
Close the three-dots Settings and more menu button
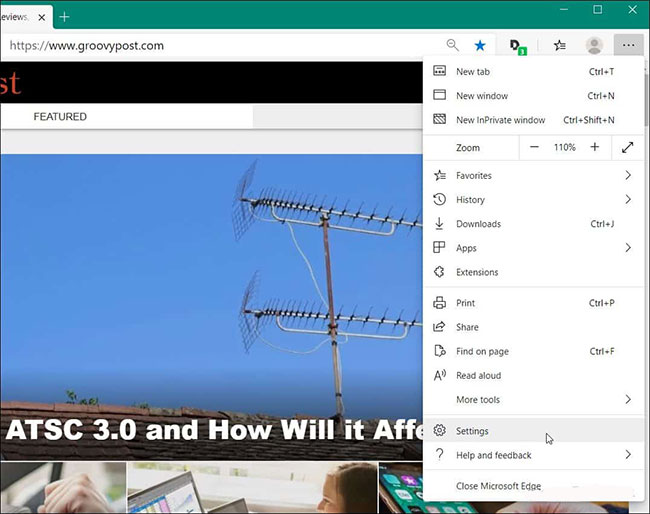(x=628, y=44)
